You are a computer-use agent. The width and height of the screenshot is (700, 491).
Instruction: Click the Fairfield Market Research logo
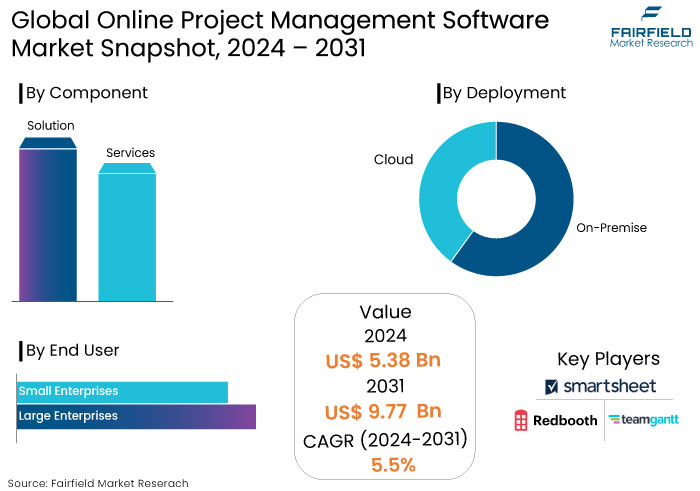651,27
